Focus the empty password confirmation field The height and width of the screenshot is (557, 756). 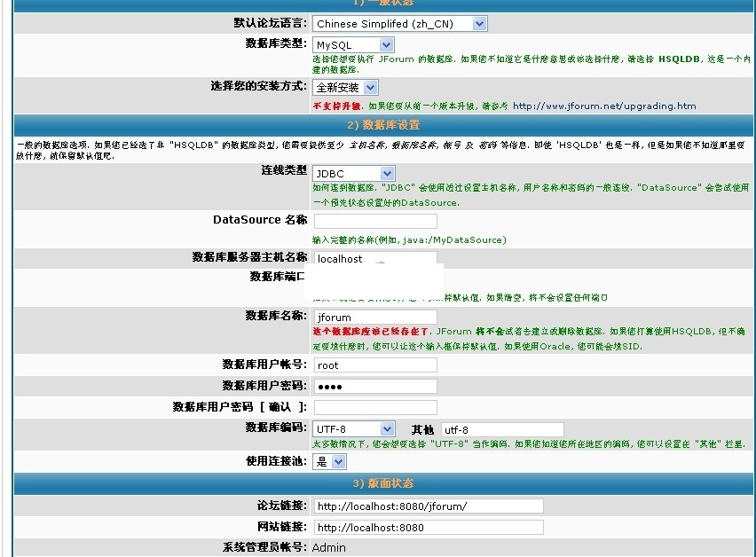pos(374,407)
